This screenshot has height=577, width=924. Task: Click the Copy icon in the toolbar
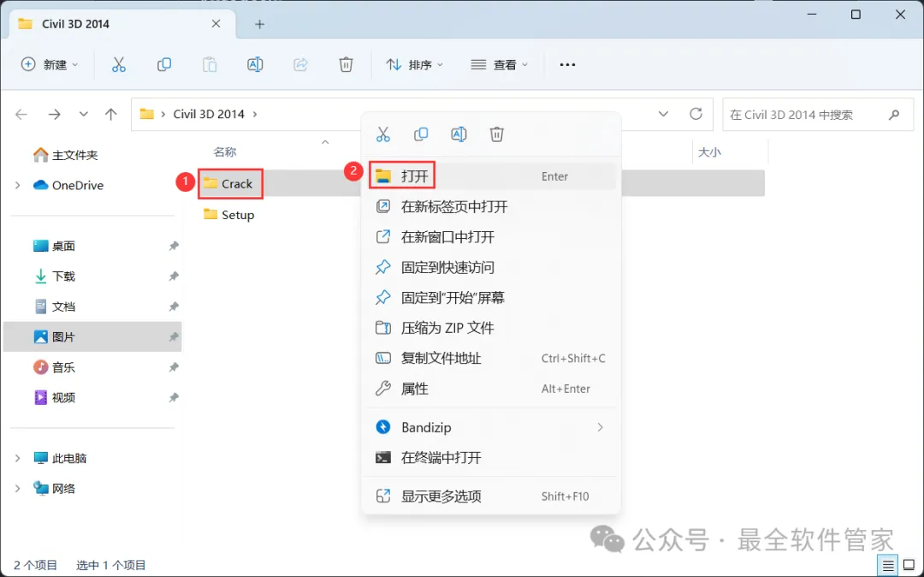pos(163,64)
